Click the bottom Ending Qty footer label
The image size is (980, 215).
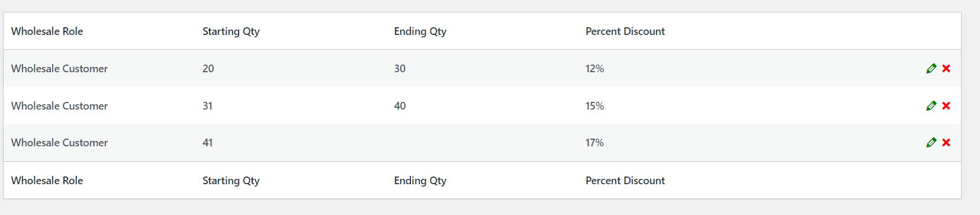point(420,181)
